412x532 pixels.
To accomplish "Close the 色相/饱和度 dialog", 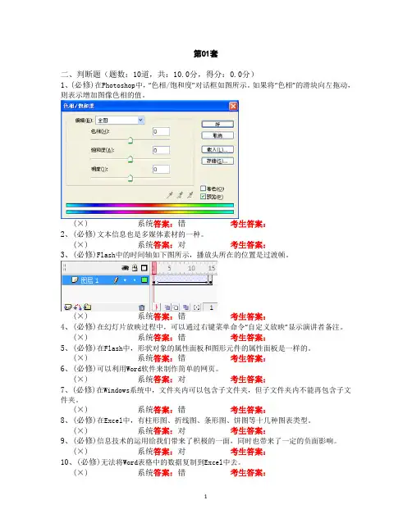I will click(x=233, y=107).
